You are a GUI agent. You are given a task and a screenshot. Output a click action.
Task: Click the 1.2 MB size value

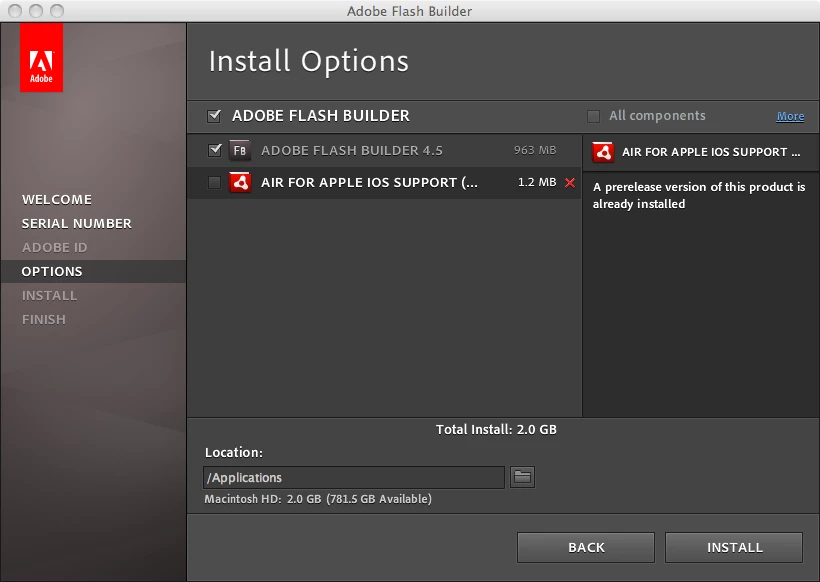(x=537, y=182)
